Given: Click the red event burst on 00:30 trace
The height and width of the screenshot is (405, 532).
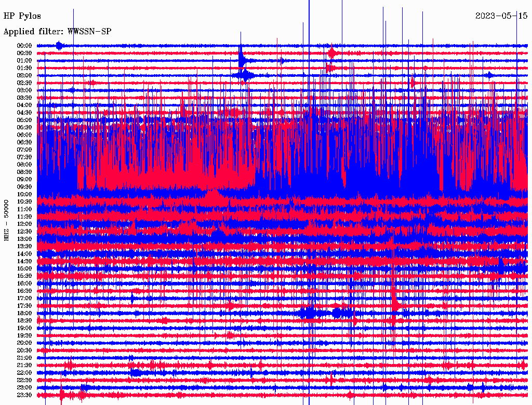Looking at the screenshot, I should point(332,53).
